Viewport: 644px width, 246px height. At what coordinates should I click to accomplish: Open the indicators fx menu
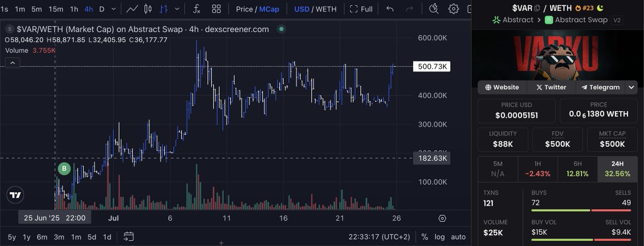click(x=197, y=9)
